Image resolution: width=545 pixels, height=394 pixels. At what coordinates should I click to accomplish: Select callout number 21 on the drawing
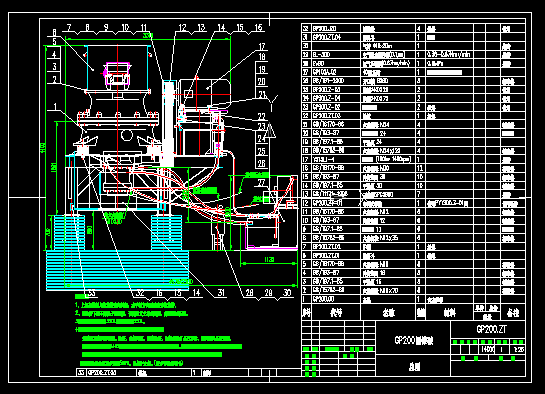click(x=262, y=94)
